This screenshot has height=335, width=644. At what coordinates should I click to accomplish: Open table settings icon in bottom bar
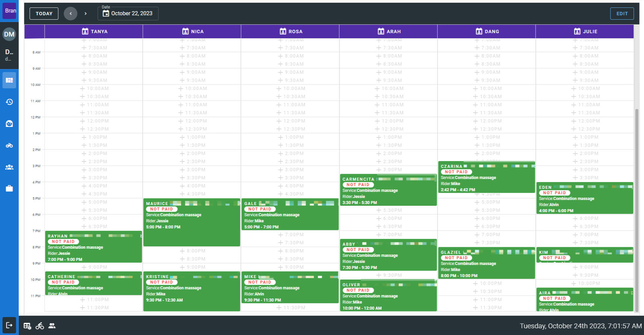tap(28, 326)
